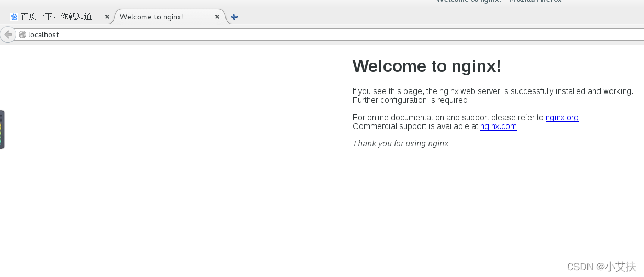This screenshot has height=277, width=644.
Task: Click the side panel widget on the left edge
Action: point(2,130)
